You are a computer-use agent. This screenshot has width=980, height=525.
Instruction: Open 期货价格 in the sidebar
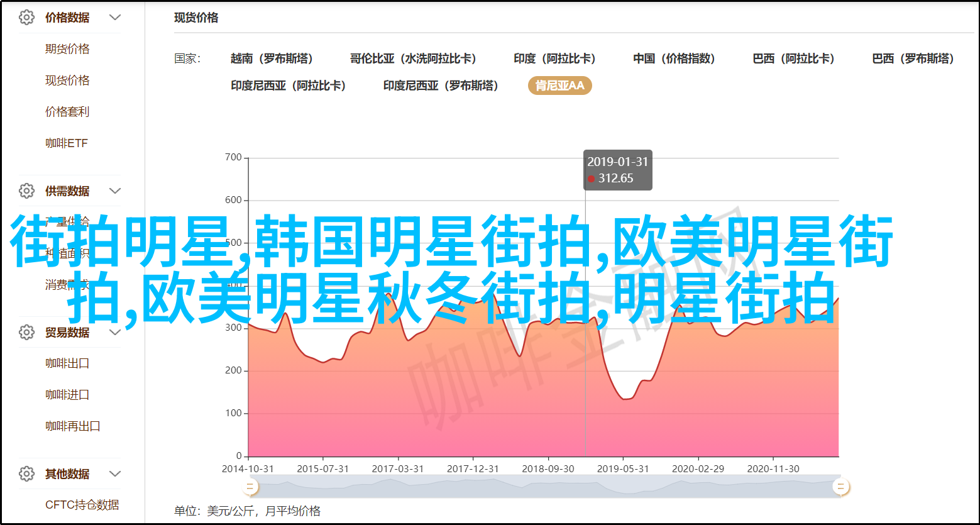tap(67, 49)
